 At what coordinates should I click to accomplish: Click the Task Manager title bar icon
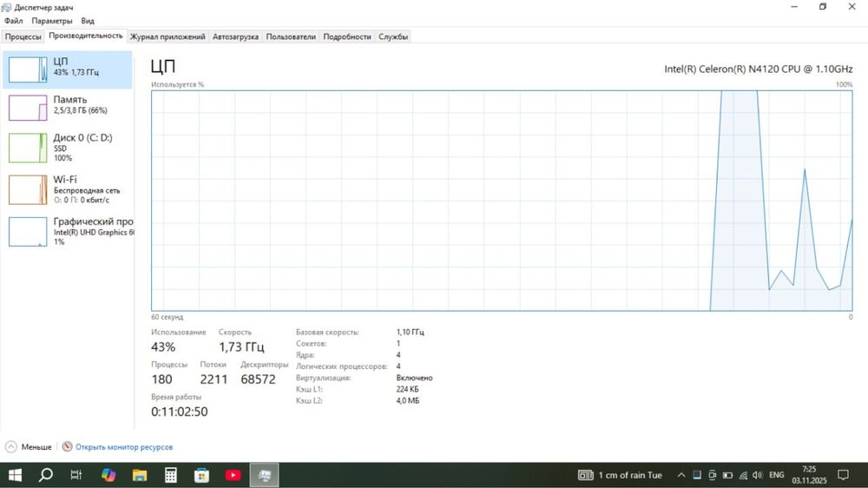tap(7, 7)
